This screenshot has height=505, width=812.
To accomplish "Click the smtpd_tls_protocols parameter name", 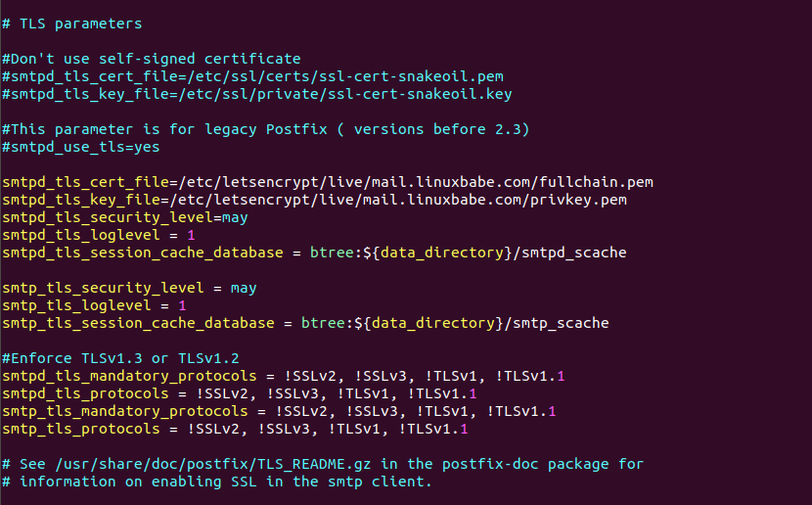I will [x=85, y=393].
